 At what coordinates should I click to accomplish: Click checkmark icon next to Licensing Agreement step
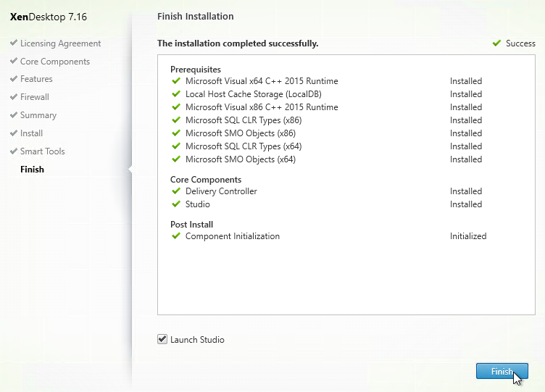(14, 43)
